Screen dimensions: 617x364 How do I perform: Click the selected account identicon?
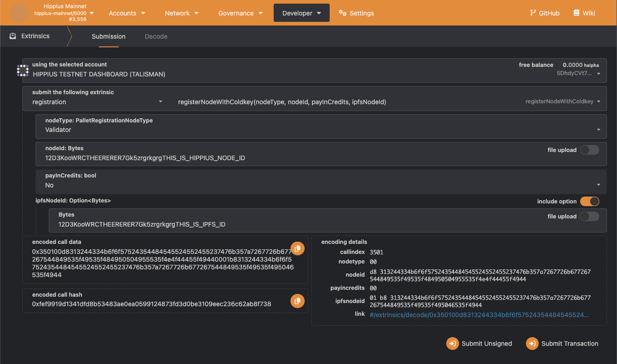[23, 70]
